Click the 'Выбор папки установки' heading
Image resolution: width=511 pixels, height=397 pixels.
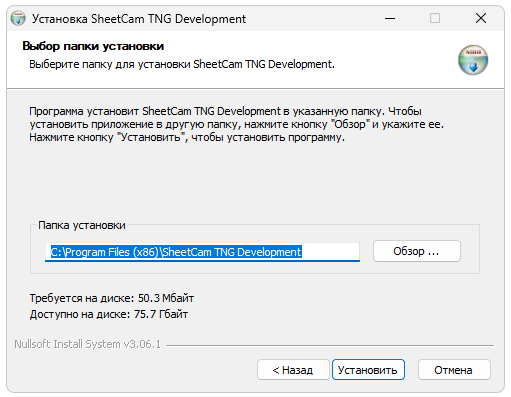point(93,46)
